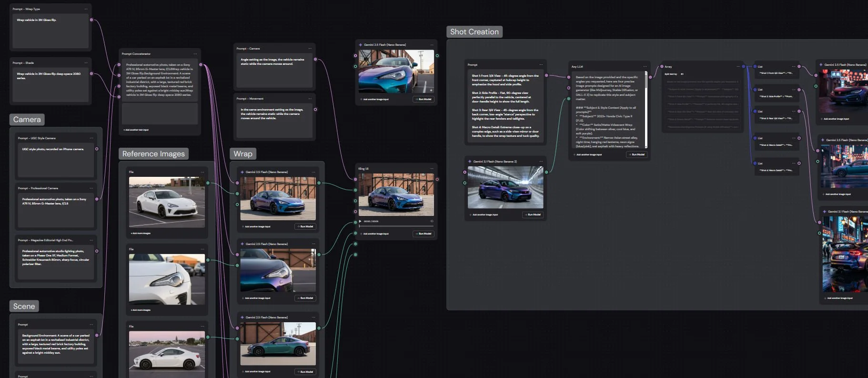
Task: Open the Kling 1.6 node options menu
Action: coord(432,169)
